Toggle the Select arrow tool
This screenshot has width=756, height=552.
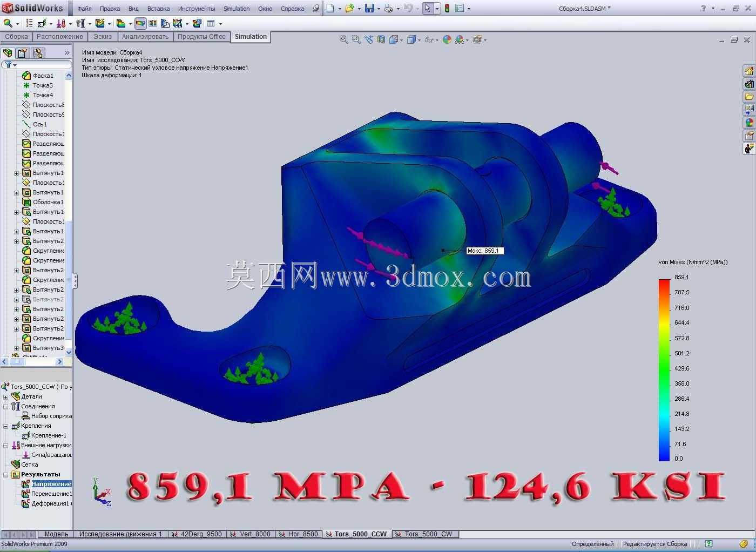pos(428,8)
